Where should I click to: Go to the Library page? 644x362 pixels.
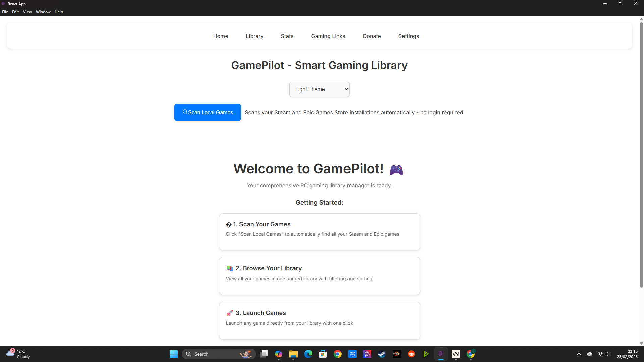254,36
